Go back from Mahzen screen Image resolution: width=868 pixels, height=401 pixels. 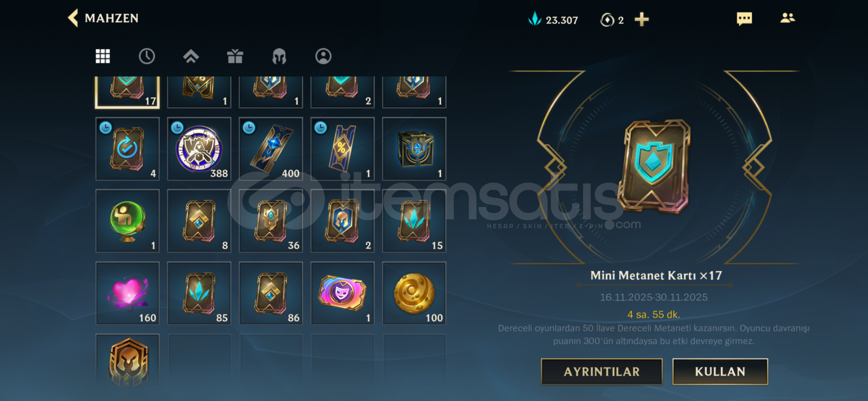click(73, 18)
